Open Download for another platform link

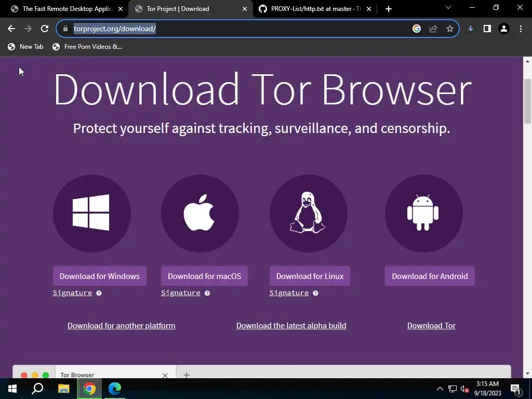[122, 326]
